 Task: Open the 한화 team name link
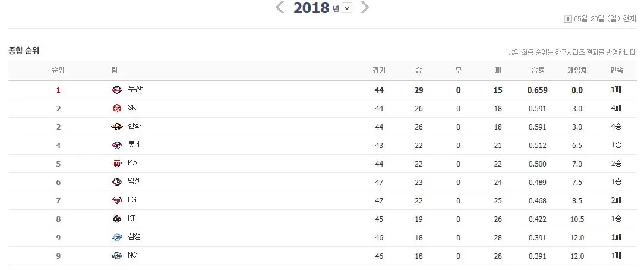(134, 126)
